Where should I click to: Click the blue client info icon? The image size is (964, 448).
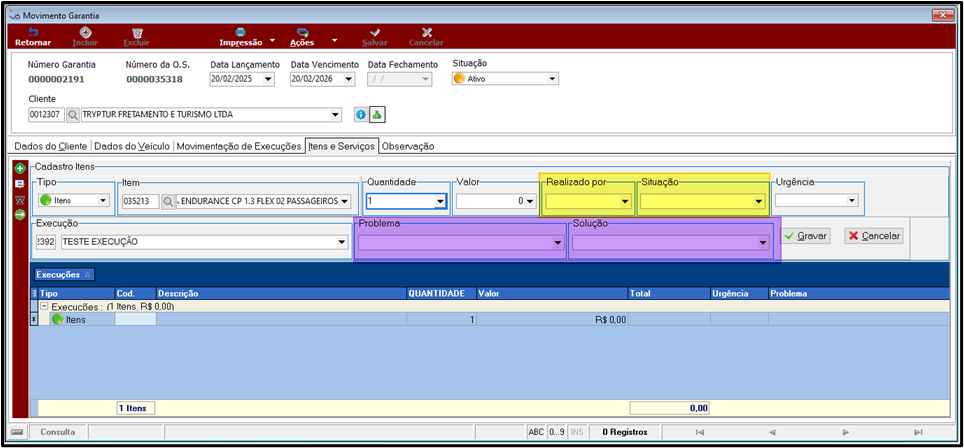(361, 114)
